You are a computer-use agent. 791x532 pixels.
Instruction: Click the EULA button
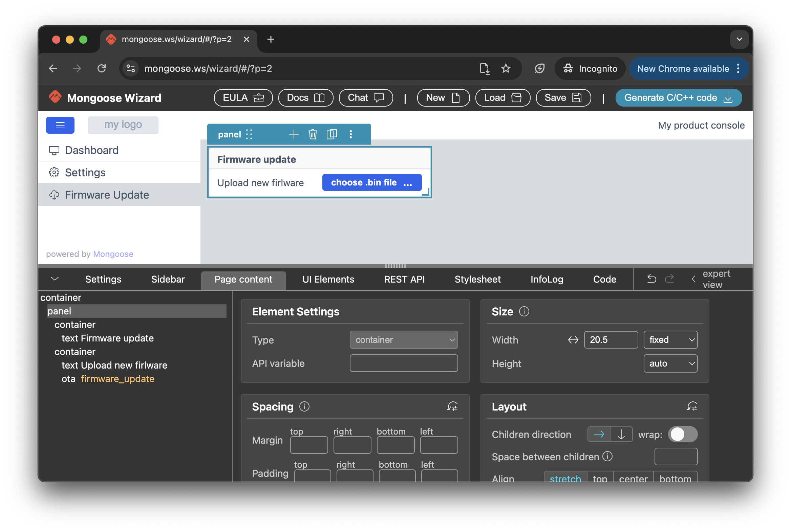[243, 98]
